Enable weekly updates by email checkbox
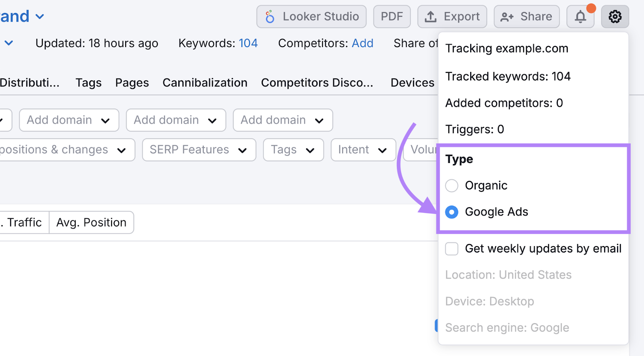This screenshot has width=644, height=356. click(x=452, y=249)
